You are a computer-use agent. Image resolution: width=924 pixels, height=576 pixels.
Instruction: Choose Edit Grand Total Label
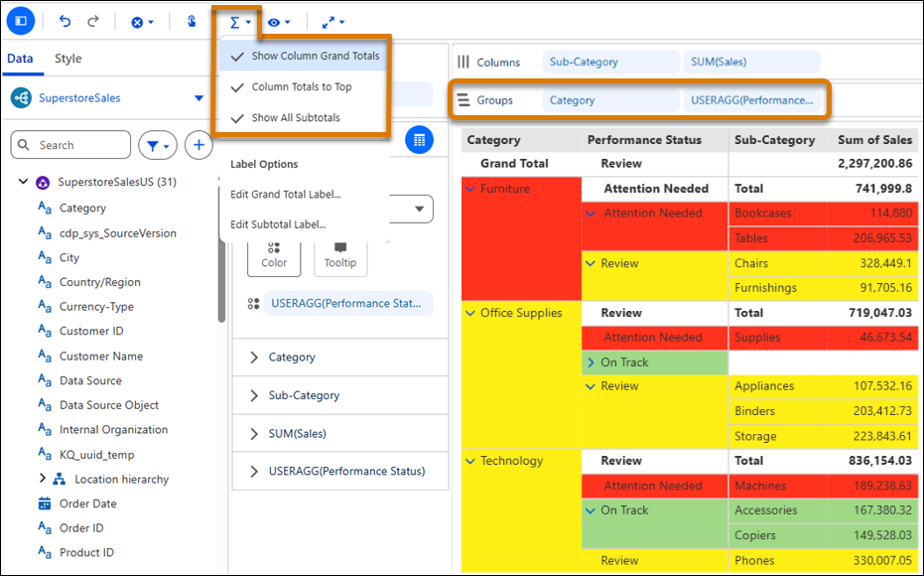286,195
